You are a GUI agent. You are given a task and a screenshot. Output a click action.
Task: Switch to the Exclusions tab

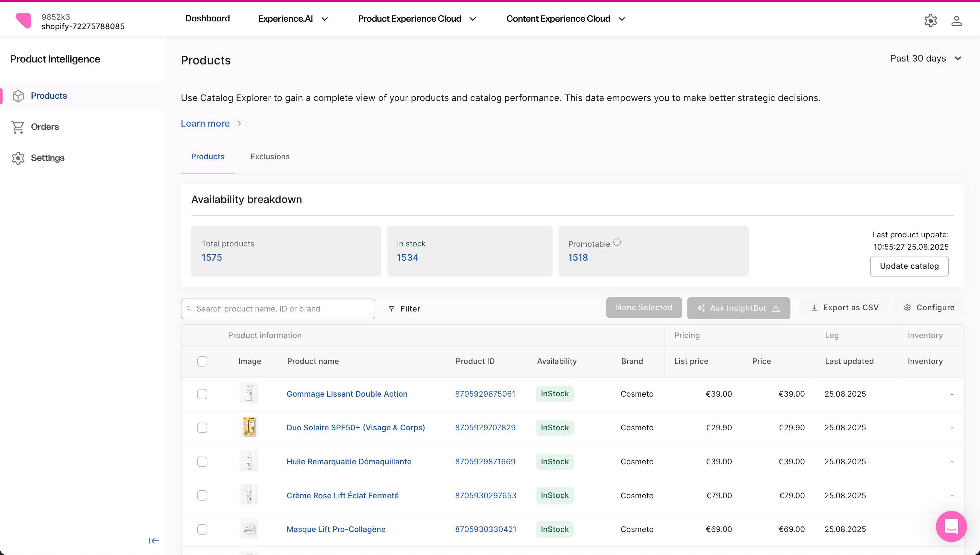click(x=270, y=157)
